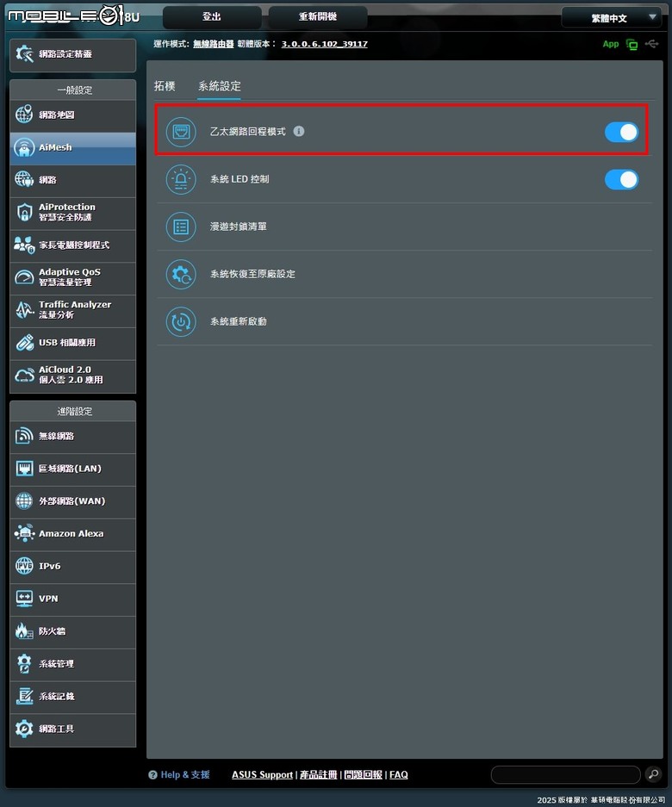Open the 繁體中文 language dropdown

(611, 17)
